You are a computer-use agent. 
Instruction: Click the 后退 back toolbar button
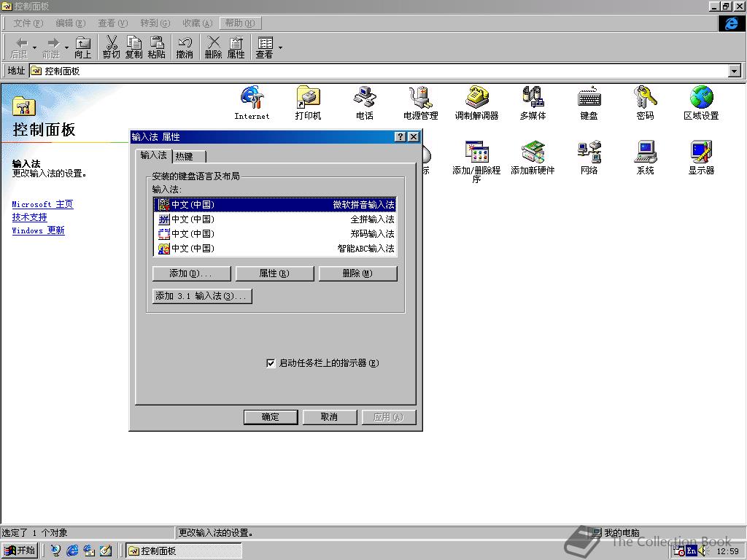[x=20, y=47]
